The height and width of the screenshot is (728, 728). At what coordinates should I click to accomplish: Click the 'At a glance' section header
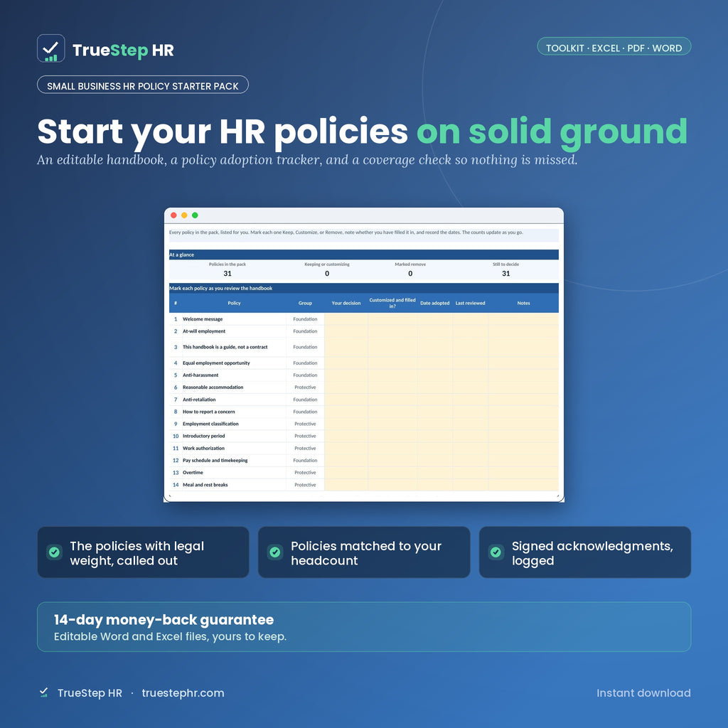363,255
